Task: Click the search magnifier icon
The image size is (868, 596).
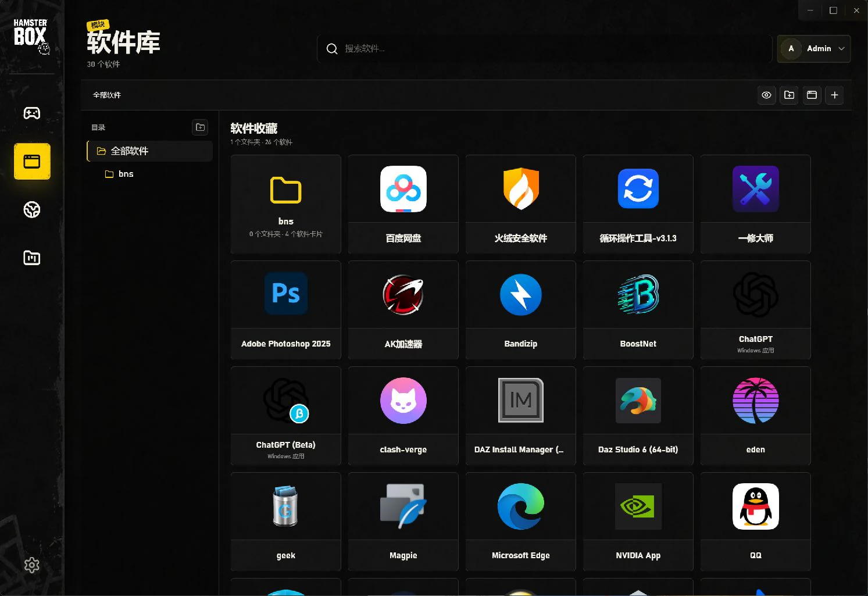Action: pos(332,49)
